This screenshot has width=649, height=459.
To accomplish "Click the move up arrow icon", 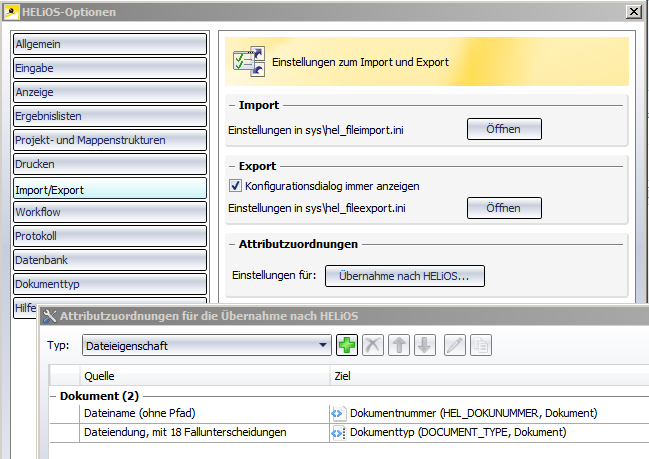I will (399, 345).
